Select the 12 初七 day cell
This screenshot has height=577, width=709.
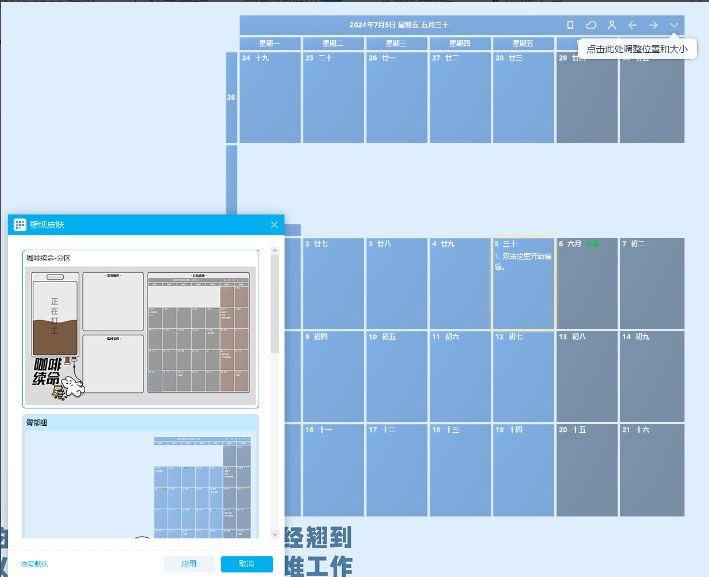(x=523, y=377)
